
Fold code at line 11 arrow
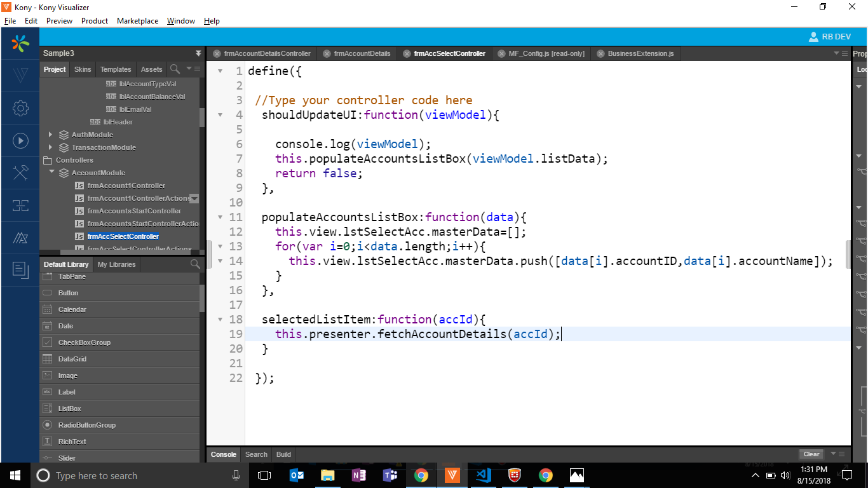220,217
